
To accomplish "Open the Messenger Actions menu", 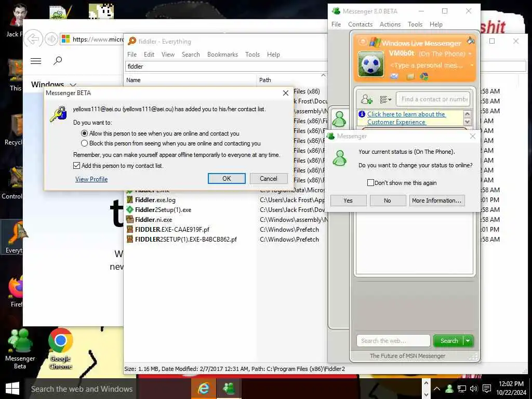I will click(x=390, y=24).
